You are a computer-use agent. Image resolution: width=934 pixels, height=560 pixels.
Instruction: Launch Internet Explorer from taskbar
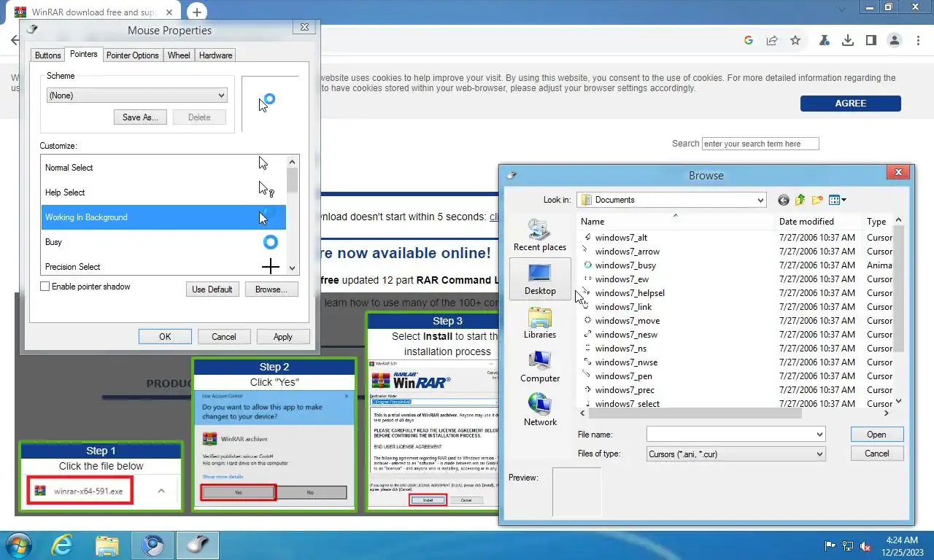[x=63, y=545]
